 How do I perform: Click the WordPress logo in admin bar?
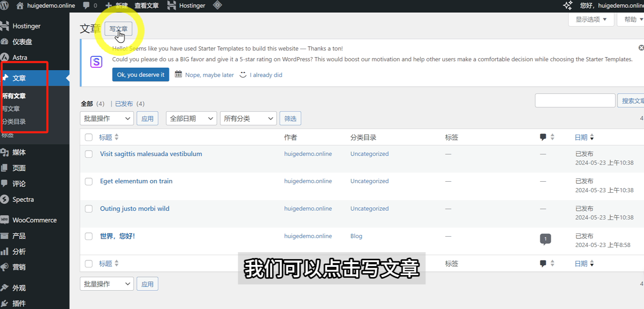[4, 5]
